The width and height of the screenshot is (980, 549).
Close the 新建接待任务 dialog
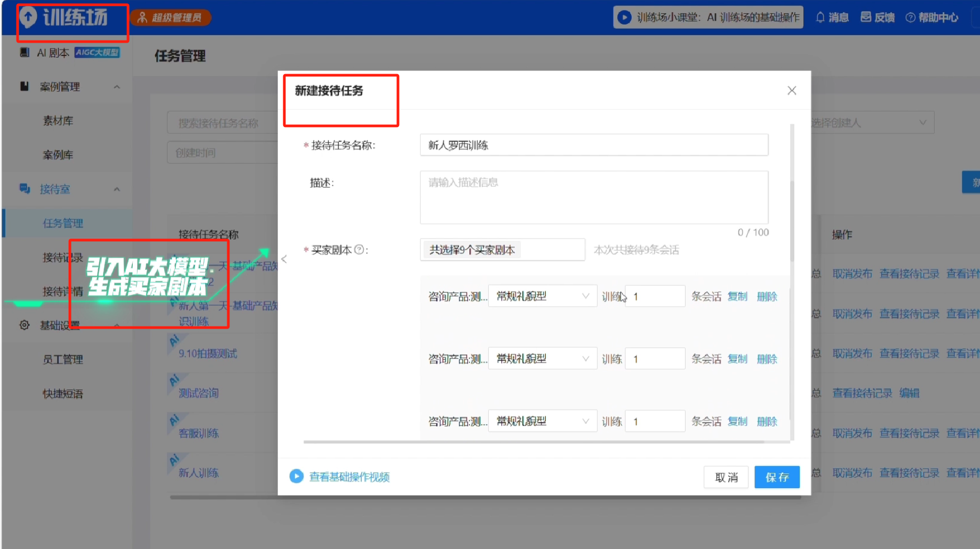click(792, 91)
